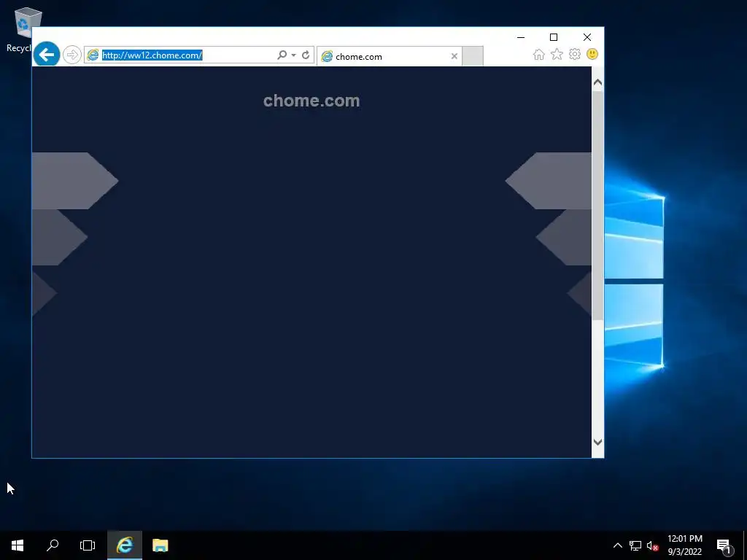This screenshot has height=560, width=747.
Task: Click the vertical scrollbar thumb
Action: pos(597,205)
